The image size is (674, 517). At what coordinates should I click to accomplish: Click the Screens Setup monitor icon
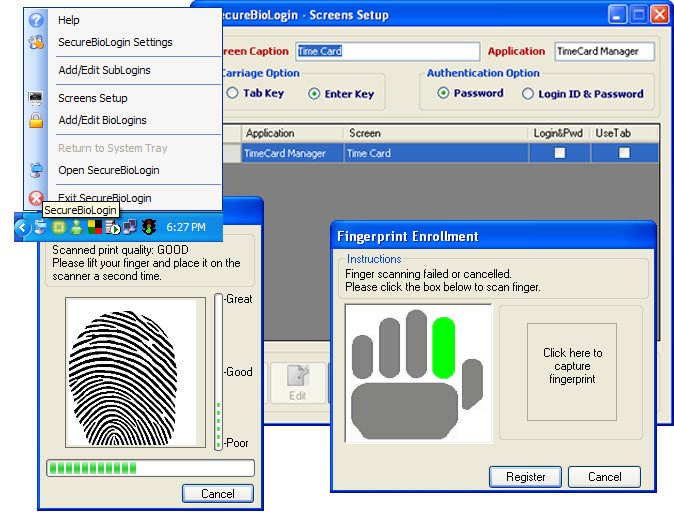coord(36,98)
